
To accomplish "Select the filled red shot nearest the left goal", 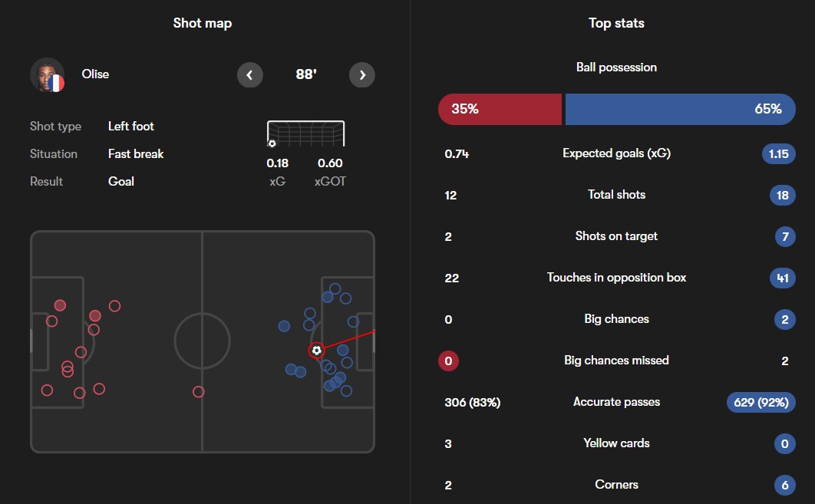I will 61,305.
